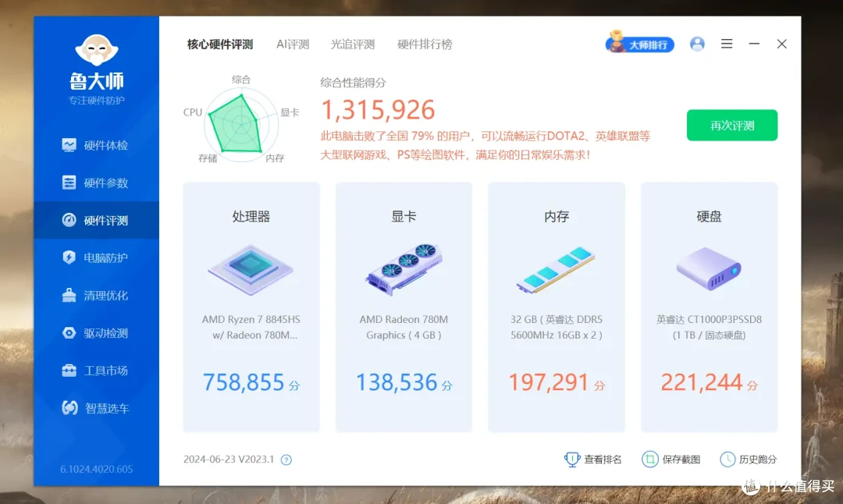Image resolution: width=843 pixels, height=504 pixels.
Task: Click the hard drive illustration
Action: pos(709,268)
